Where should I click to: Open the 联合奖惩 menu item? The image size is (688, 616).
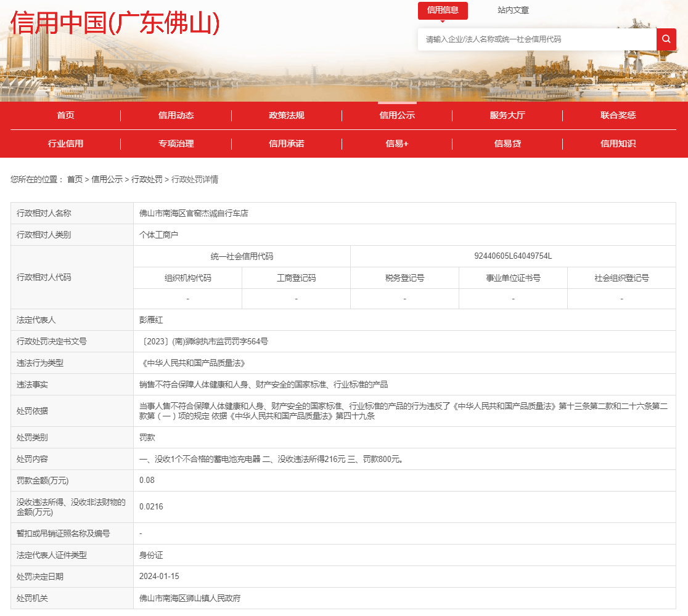(x=618, y=115)
